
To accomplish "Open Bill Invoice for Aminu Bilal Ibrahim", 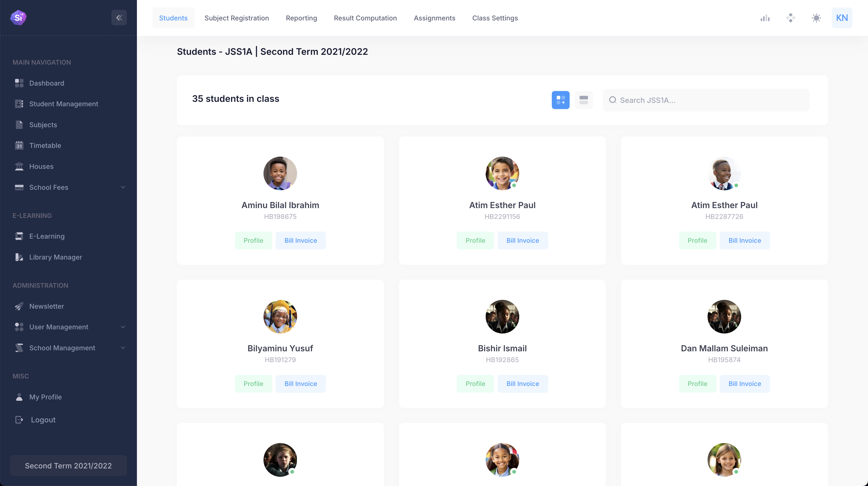I will click(300, 240).
